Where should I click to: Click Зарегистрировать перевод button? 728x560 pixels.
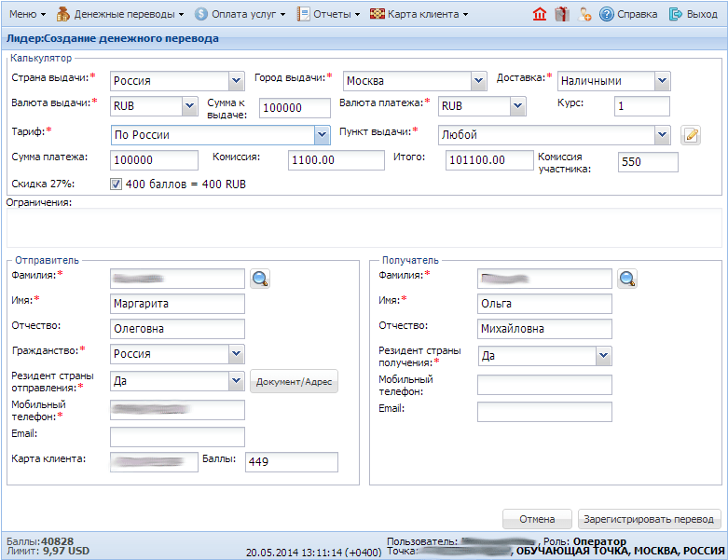click(x=649, y=519)
